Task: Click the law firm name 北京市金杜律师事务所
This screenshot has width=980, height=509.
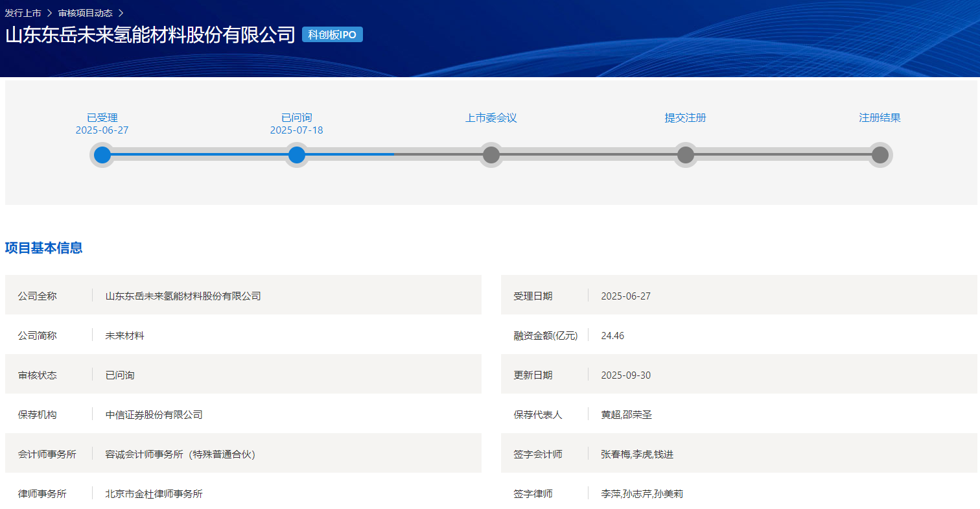Action: coord(154,493)
